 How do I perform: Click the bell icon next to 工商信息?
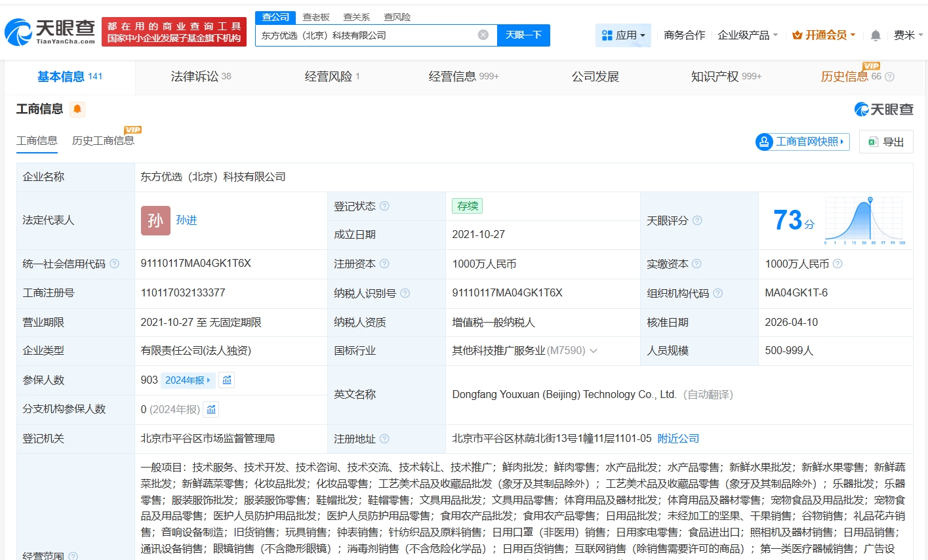77,109
